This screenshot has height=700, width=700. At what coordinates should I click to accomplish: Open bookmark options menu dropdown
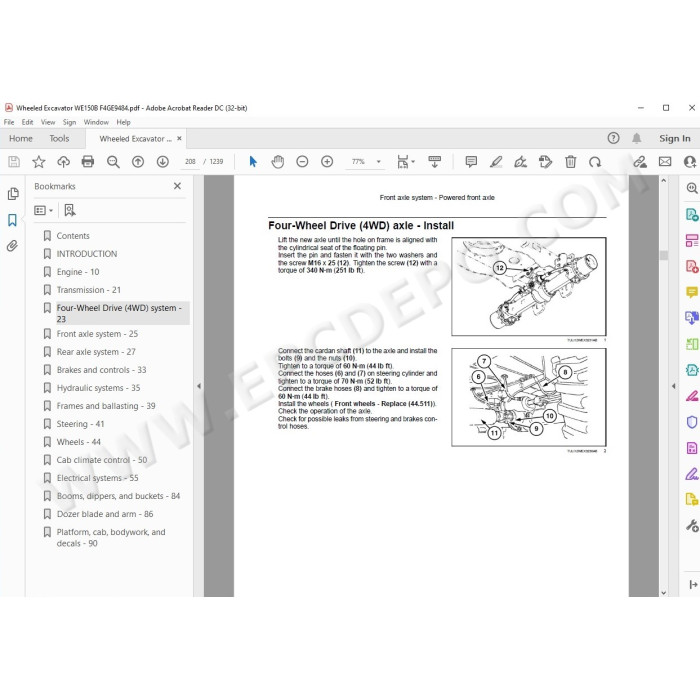coord(44,210)
